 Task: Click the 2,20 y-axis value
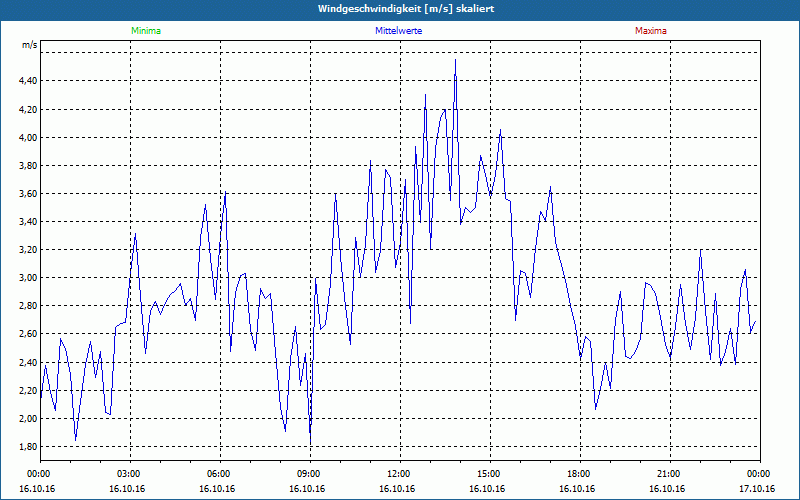[29, 390]
